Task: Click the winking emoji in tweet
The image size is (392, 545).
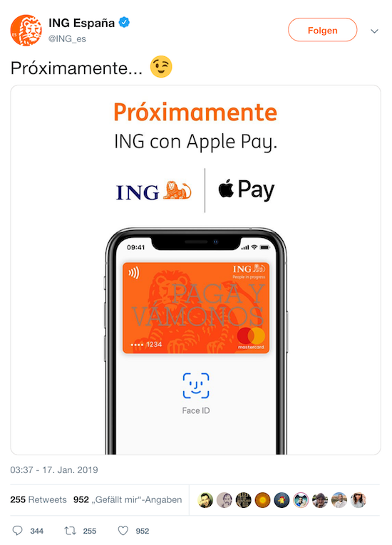Action: (161, 66)
